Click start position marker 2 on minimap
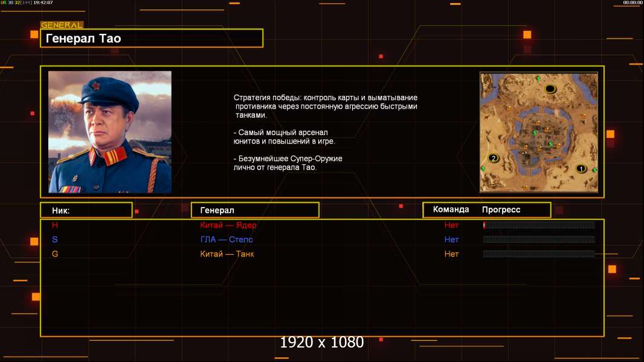644x362 pixels. (x=493, y=158)
